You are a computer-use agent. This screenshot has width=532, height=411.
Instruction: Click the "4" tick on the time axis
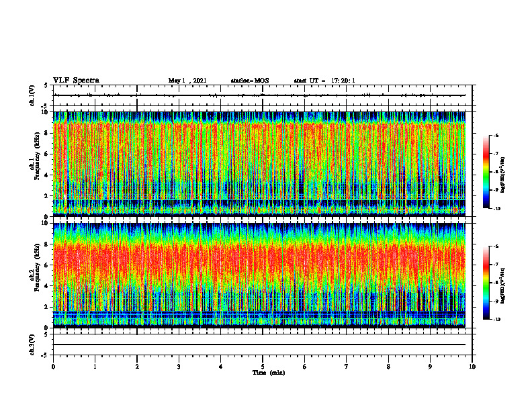point(221,367)
